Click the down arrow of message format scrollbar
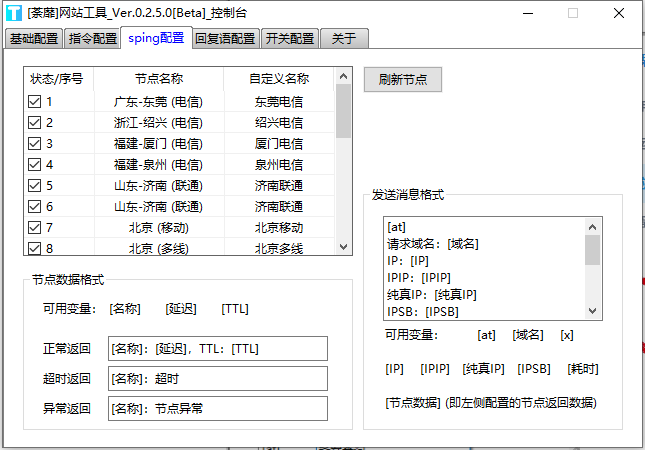Viewport: 645px width, 450px height. click(592, 310)
